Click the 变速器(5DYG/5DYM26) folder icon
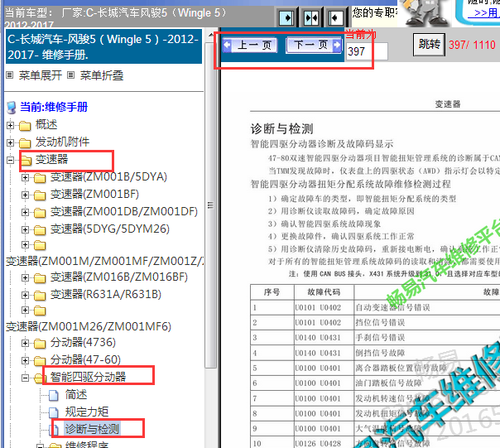 click(x=40, y=229)
